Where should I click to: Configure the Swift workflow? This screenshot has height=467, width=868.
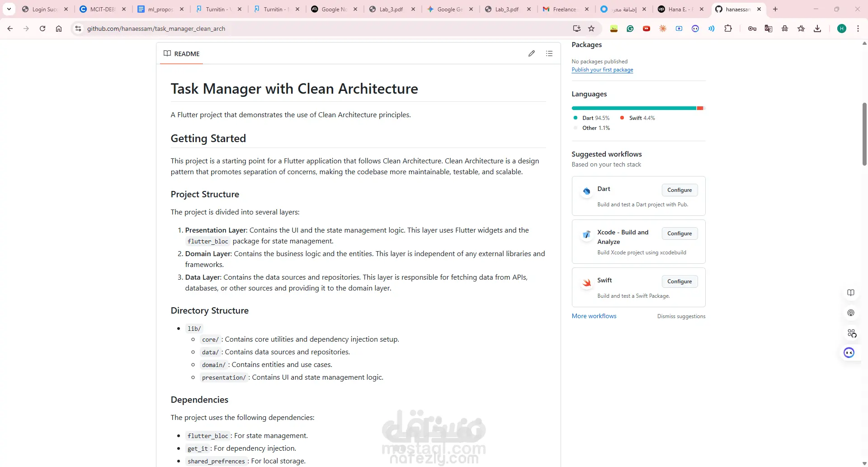(x=679, y=281)
